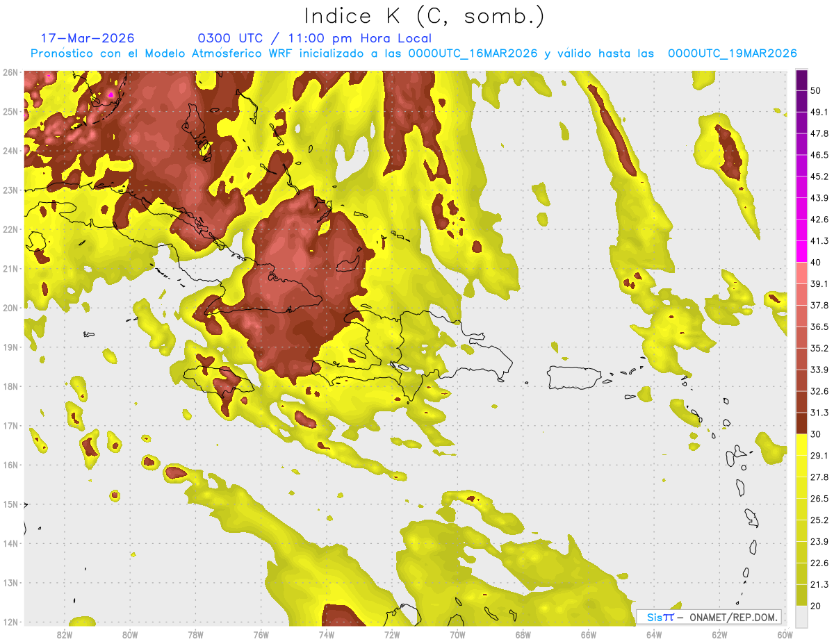The image size is (834, 644).
Task: Click the "33.9" colorbar label
Action: [819, 370]
